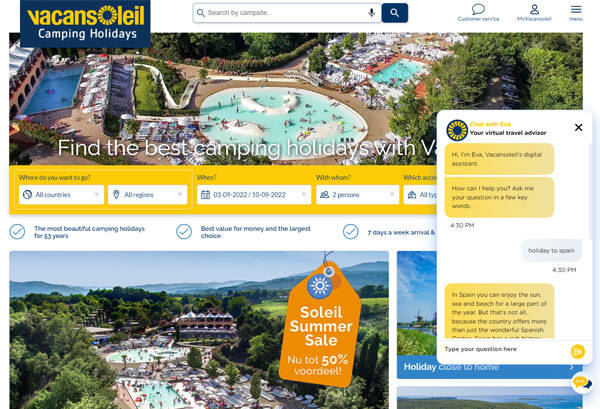600x409 pixels.
Task: Open MyVacansoleil account icon
Action: point(534,9)
